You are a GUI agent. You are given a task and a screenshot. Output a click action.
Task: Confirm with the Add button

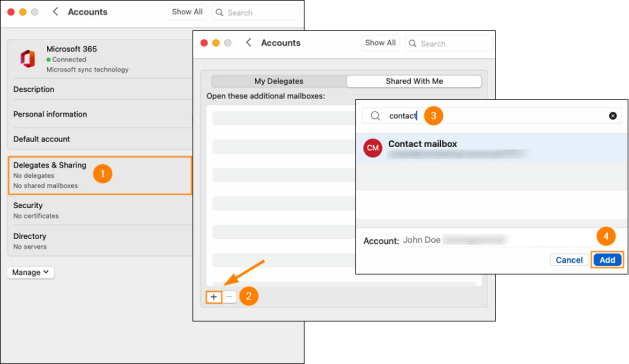click(607, 260)
